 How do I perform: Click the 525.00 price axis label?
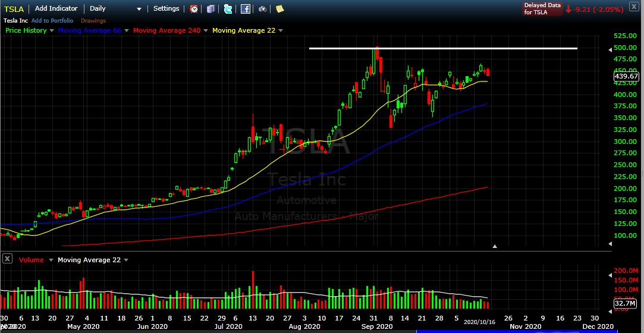click(x=626, y=36)
